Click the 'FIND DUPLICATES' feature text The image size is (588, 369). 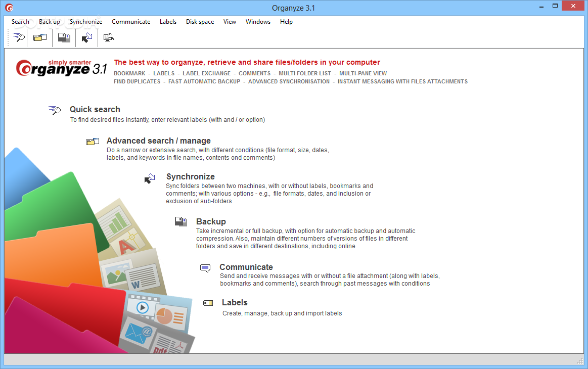tap(137, 81)
